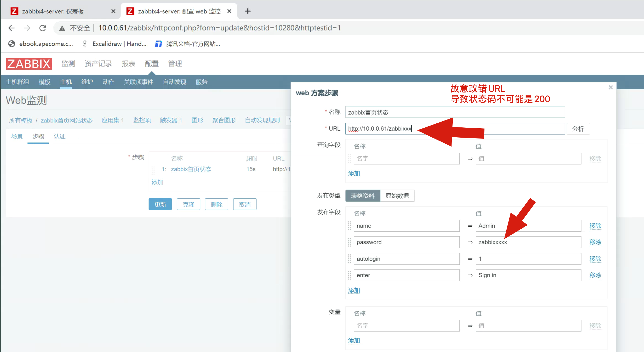Open the Excalidraw bookmark
This screenshot has height=352, width=644.
[115, 44]
